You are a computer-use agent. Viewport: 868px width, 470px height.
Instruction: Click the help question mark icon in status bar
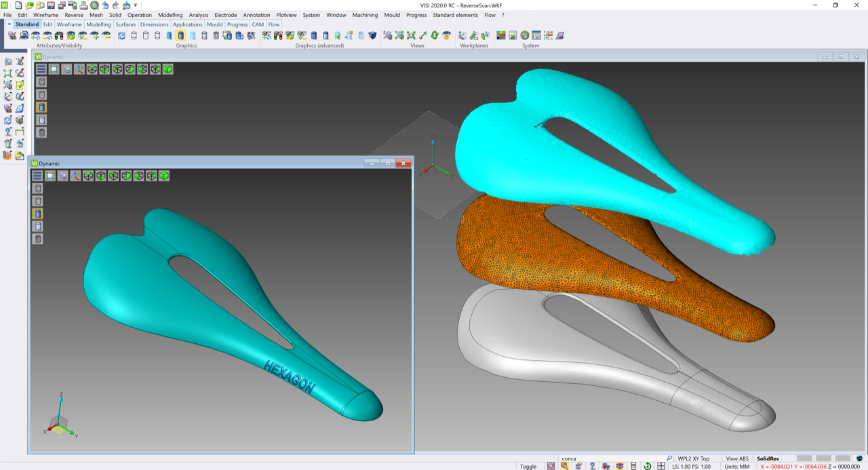(593, 466)
